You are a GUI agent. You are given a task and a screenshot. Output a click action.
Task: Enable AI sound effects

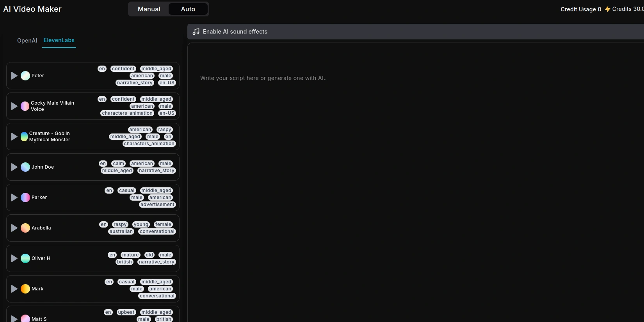(x=235, y=32)
